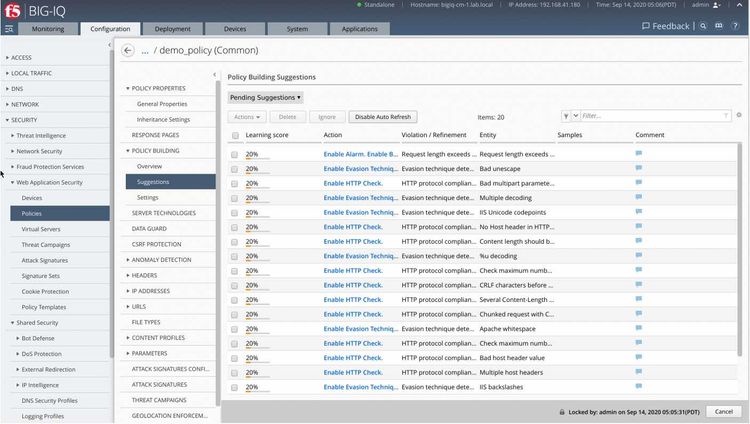Toggle the select-all checkbox in table header

(235, 135)
